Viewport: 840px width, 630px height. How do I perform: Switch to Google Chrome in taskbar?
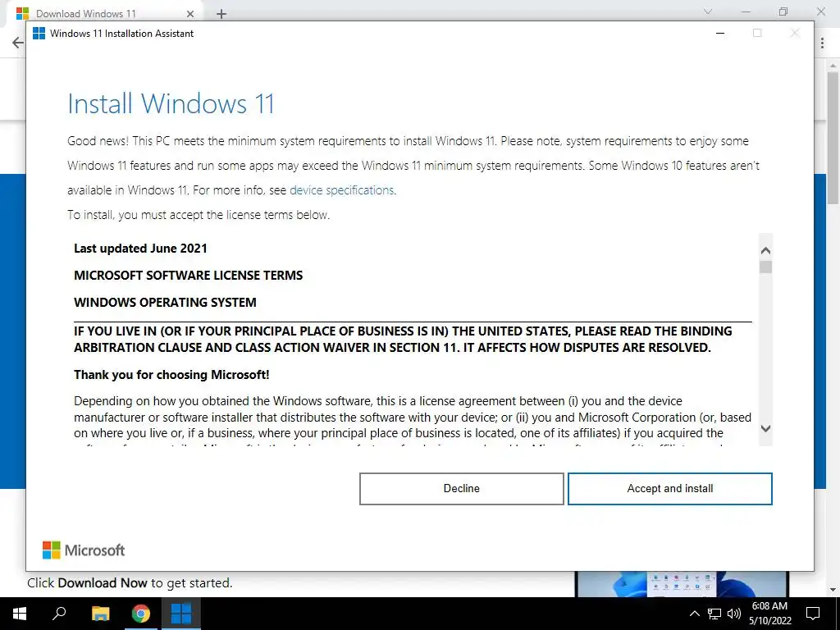(141, 614)
